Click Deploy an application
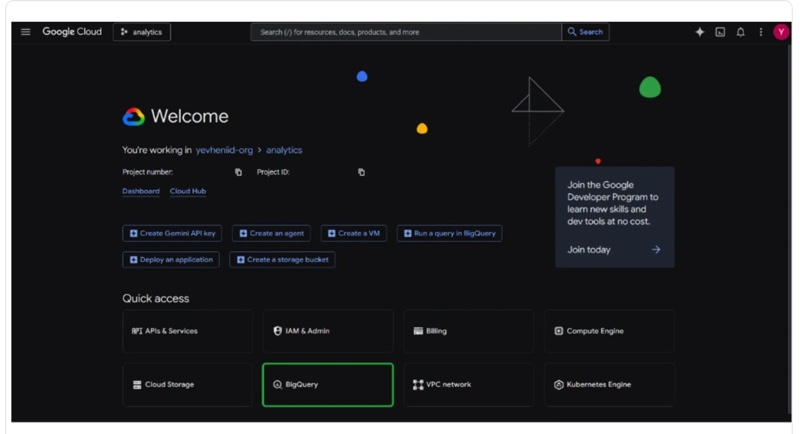Image resolution: width=800 pixels, height=434 pixels. [x=171, y=260]
